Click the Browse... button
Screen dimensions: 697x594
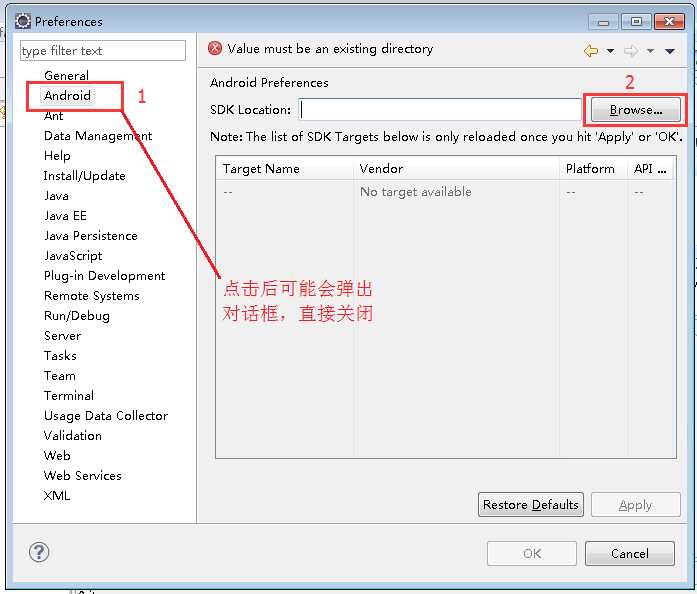636,110
